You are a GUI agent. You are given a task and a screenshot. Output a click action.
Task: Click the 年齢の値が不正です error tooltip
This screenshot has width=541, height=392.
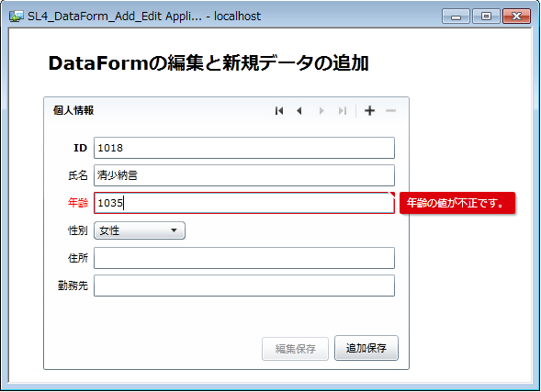457,203
